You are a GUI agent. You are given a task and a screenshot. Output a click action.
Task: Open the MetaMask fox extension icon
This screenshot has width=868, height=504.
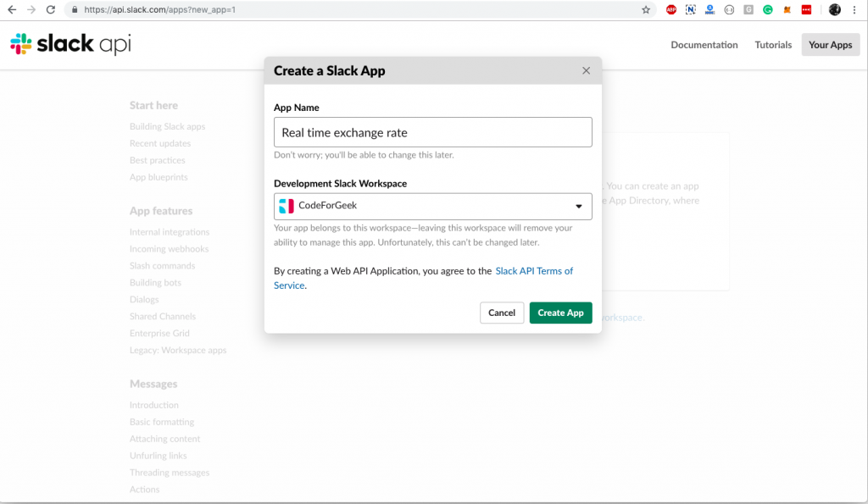click(x=787, y=9)
